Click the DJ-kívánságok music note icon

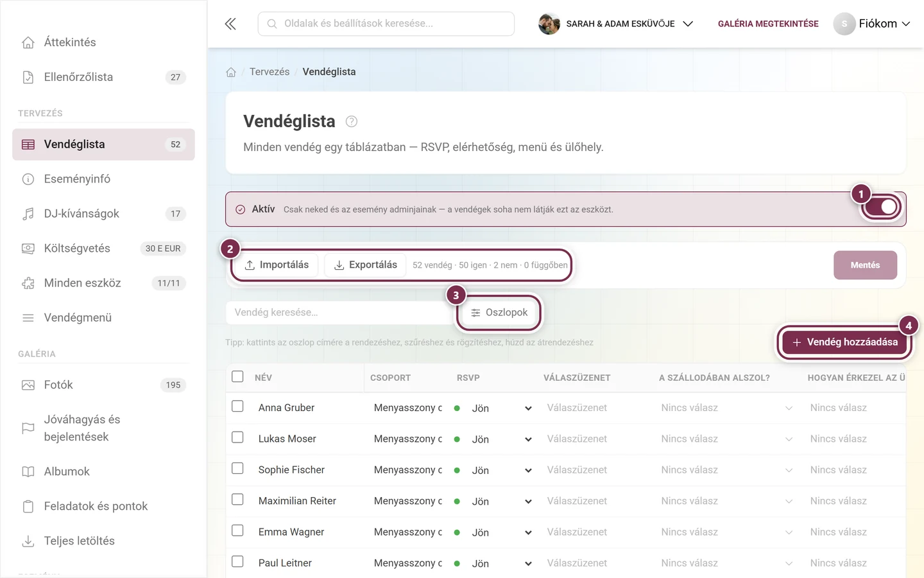[x=28, y=214]
